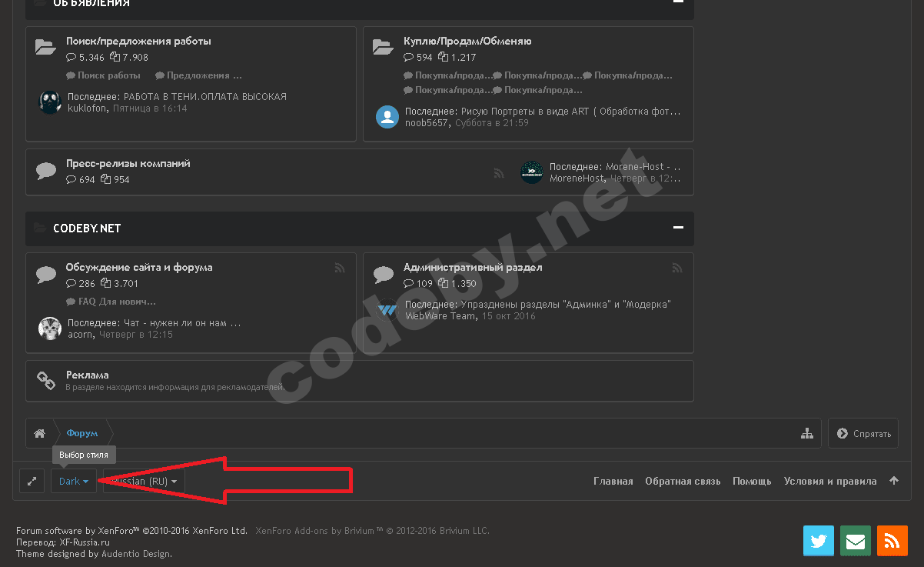Open XenForo Ltd. copyright link

pos(132,531)
